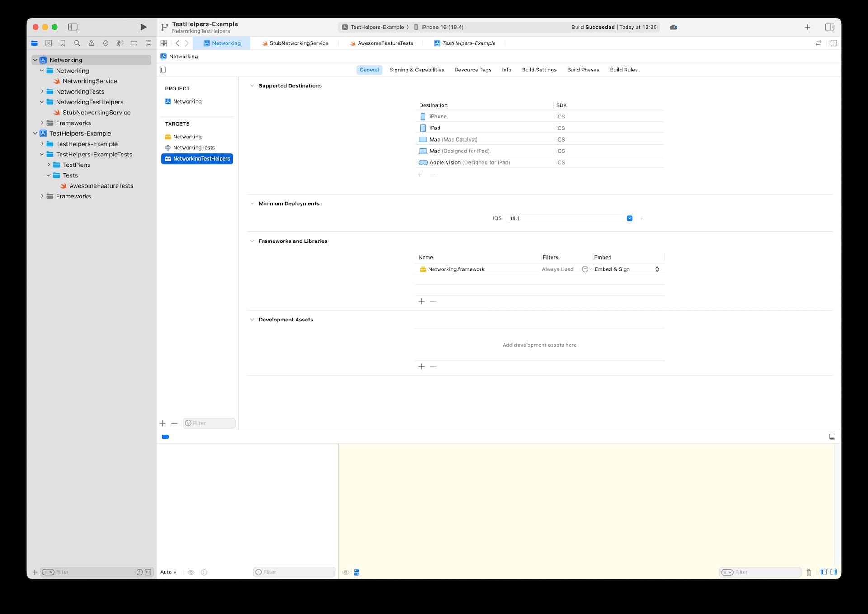The width and height of the screenshot is (868, 614).
Task: Hide the Navigator panel with sidebar toggle
Action: [x=73, y=27]
